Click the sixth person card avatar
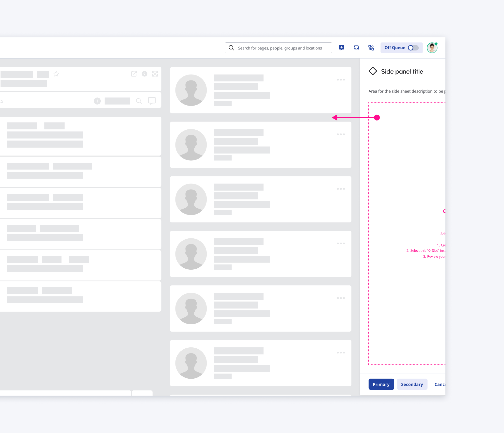Viewport: 504px width, 433px height. click(191, 363)
